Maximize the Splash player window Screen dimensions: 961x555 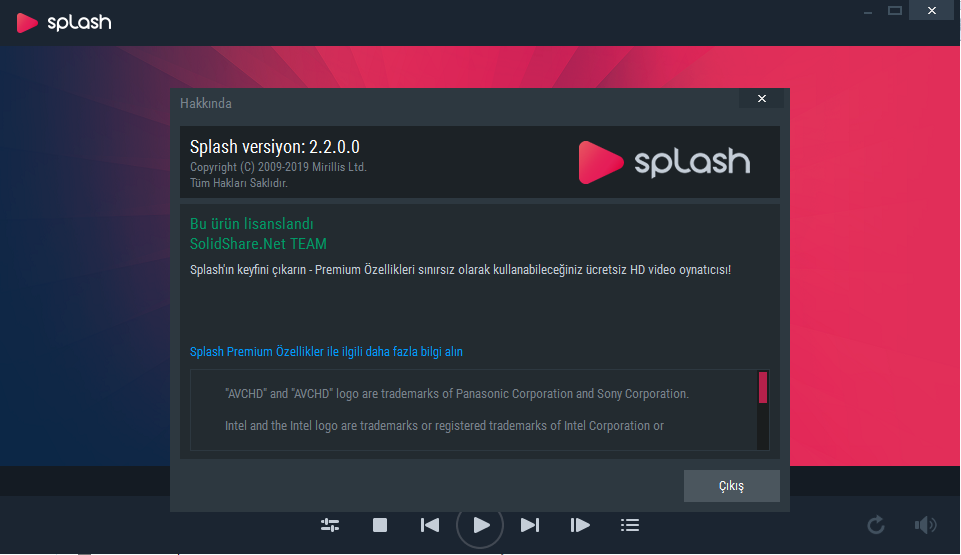[x=895, y=10]
